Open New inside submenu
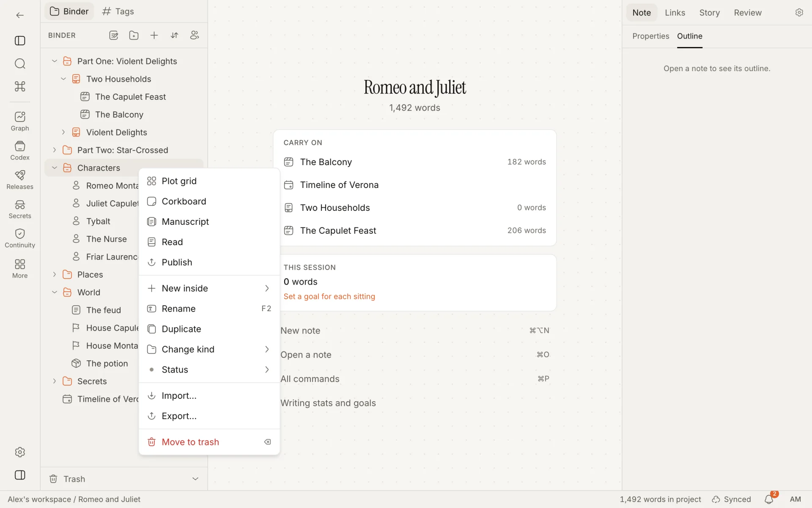This screenshot has height=508, width=812. coord(209,288)
